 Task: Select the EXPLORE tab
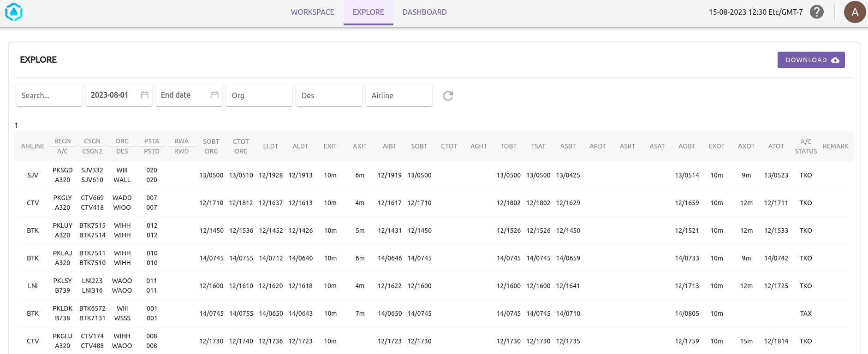tap(368, 12)
